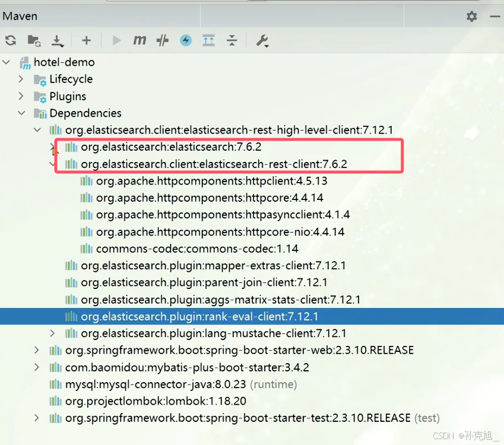This screenshot has height=445, width=504.
Task: Expand spring-boot-starter-test dependency
Action: pyautogui.click(x=37, y=418)
